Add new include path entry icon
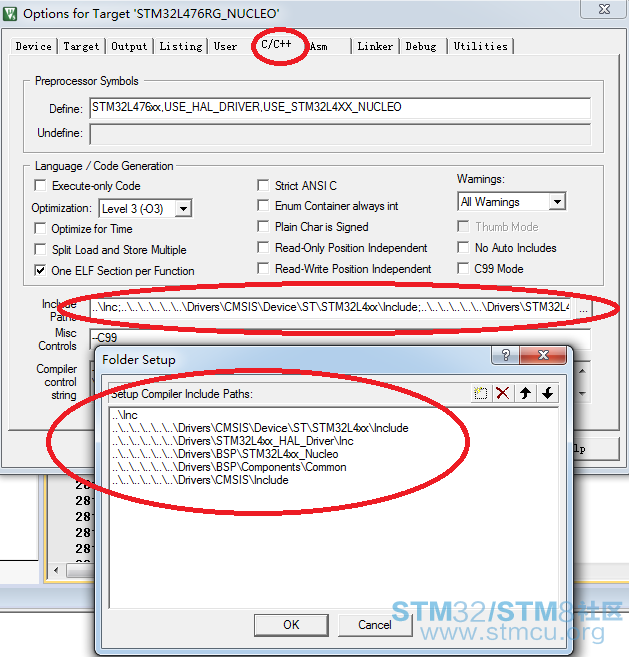Viewport: 629px width, 657px height. point(480,393)
